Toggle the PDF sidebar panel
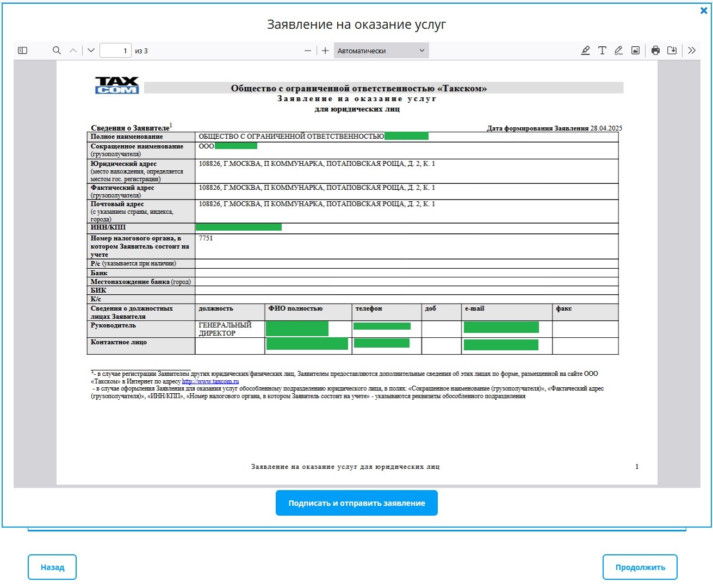Viewport: 713px width, 588px height. click(22, 51)
